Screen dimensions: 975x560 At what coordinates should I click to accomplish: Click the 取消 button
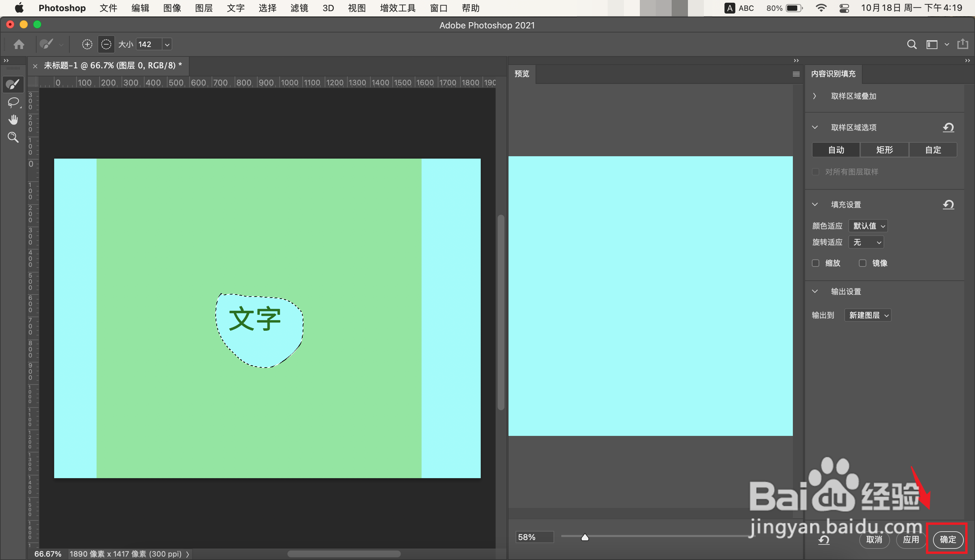pyautogui.click(x=874, y=539)
